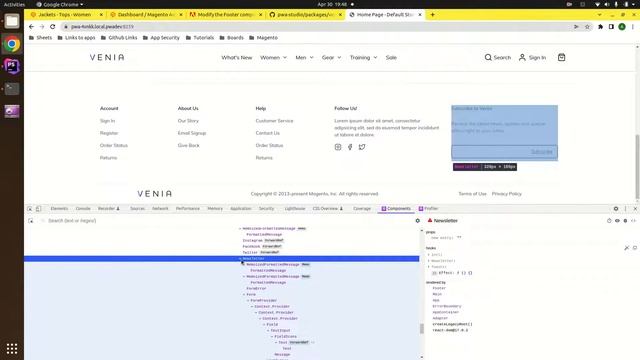
Task: Open the Facebook icon in Follow Us
Action: pos(350,147)
